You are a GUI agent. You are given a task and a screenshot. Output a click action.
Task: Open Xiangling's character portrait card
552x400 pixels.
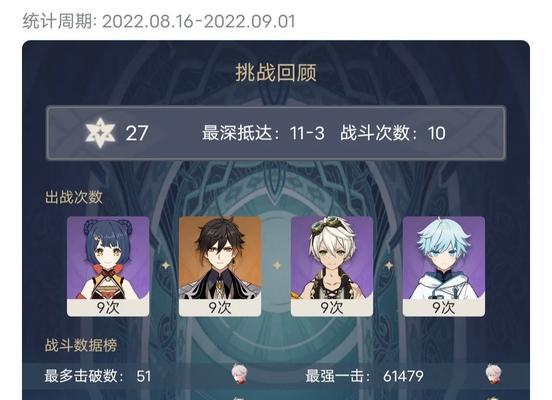pyautogui.click(x=108, y=266)
